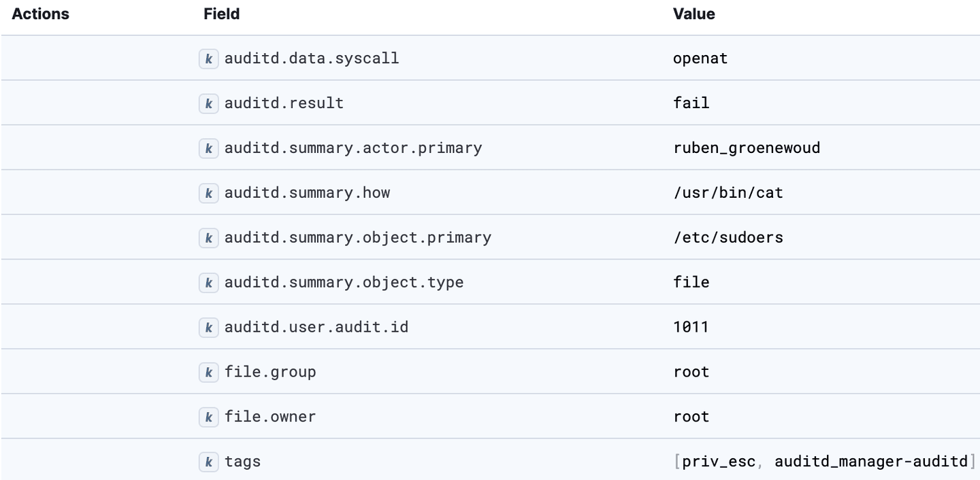
Task: Click the keyword icon for auditd.summary.object.primary
Action: coord(208,238)
